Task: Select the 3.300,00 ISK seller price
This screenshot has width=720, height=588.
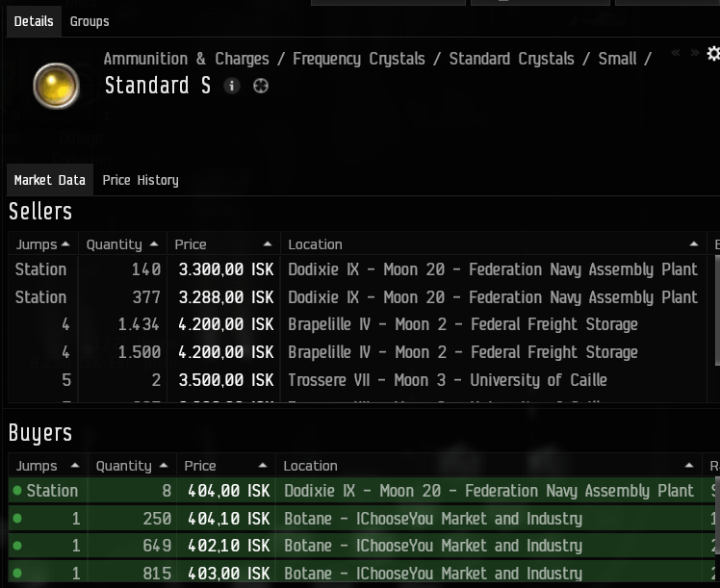Action: point(226,269)
